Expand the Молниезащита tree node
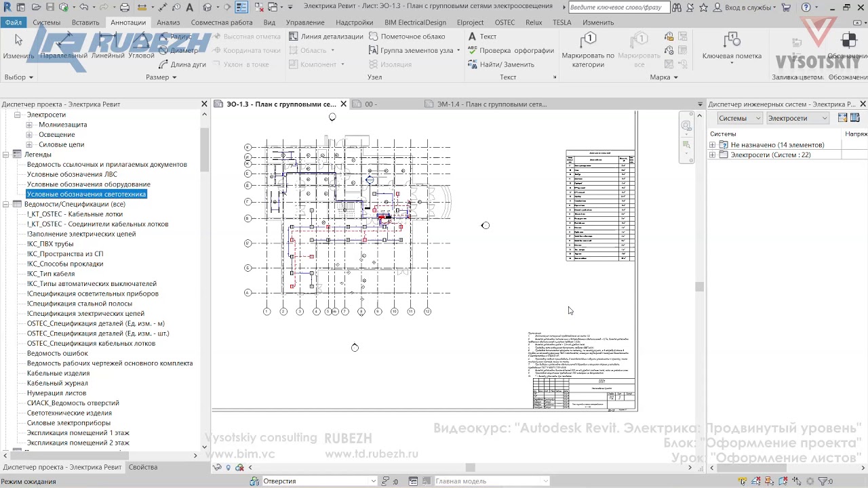The width and height of the screenshot is (868, 488). tap(29, 125)
